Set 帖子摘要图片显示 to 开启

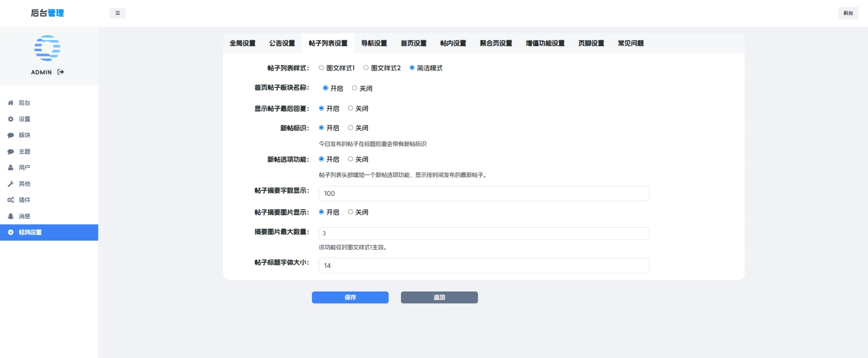[x=321, y=212]
